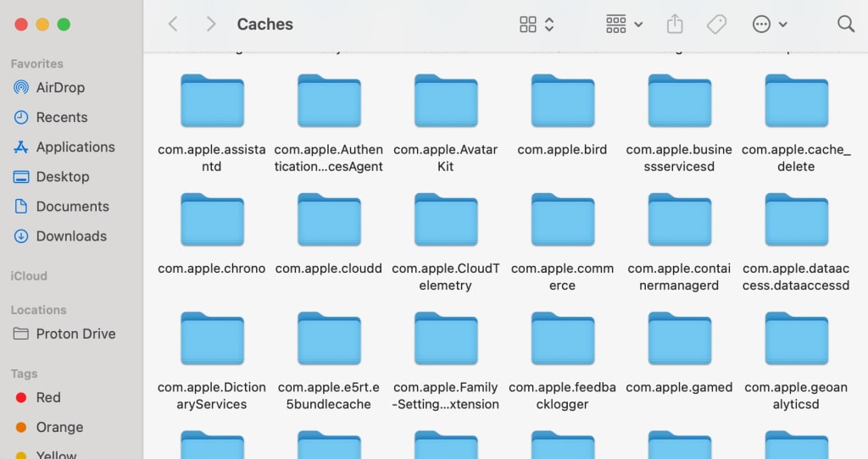Image resolution: width=868 pixels, height=459 pixels.
Task: Select the com.apple.geoanalyticsd folder
Action: click(x=796, y=339)
